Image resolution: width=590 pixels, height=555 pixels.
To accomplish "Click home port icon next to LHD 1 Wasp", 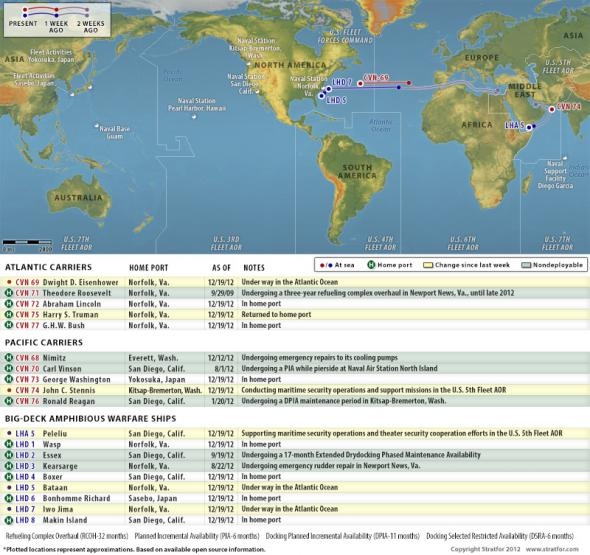I will pyautogui.click(x=9, y=444).
